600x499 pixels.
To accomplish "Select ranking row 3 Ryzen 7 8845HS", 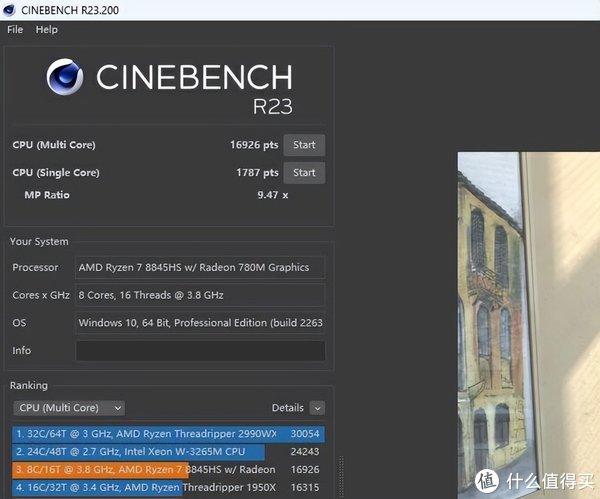I will 168,470.
